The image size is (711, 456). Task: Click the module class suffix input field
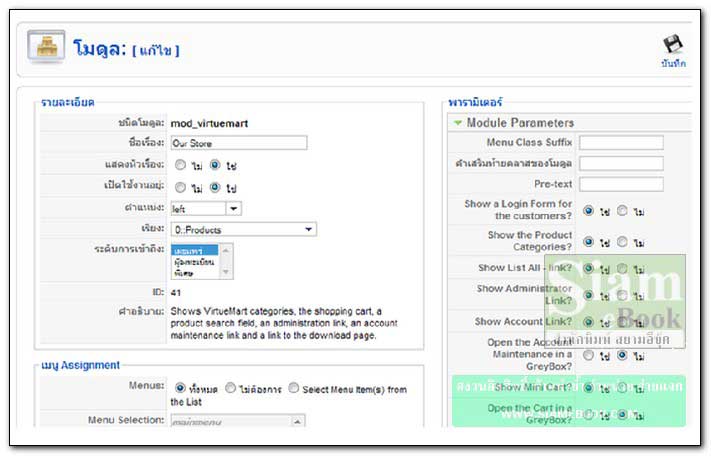pyautogui.click(x=621, y=163)
